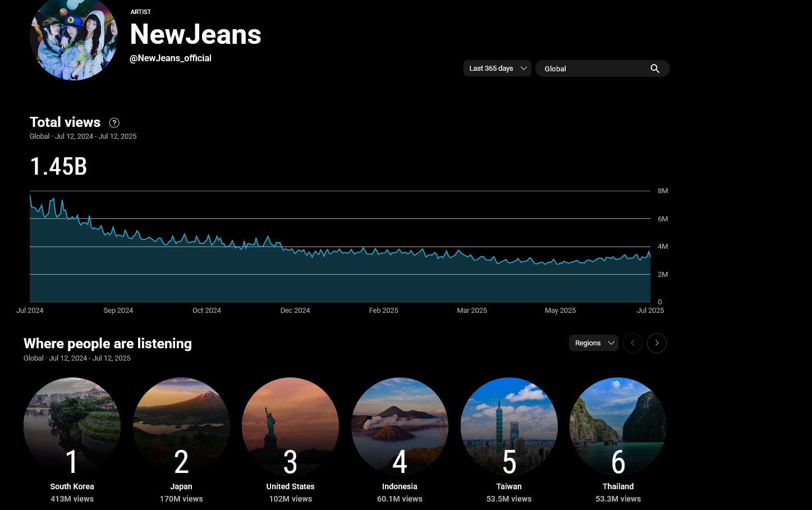Image resolution: width=812 pixels, height=510 pixels.
Task: Click the Taiwan label
Action: [509, 486]
